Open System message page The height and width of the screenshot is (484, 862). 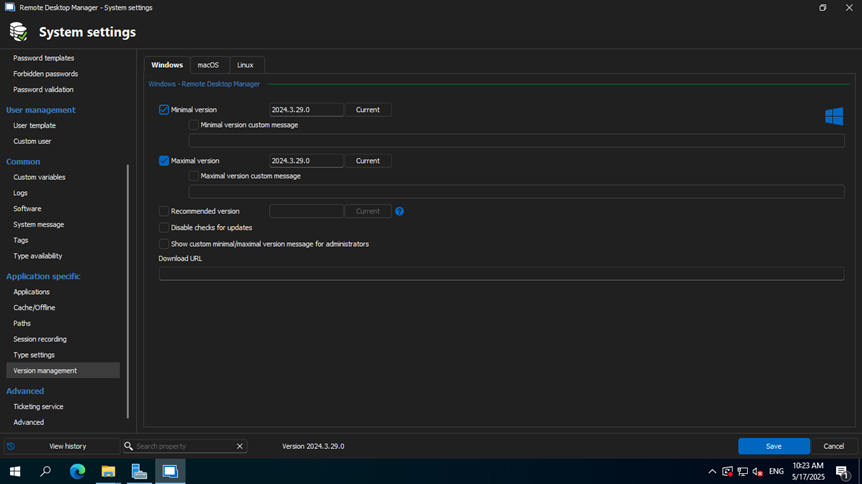coord(38,224)
